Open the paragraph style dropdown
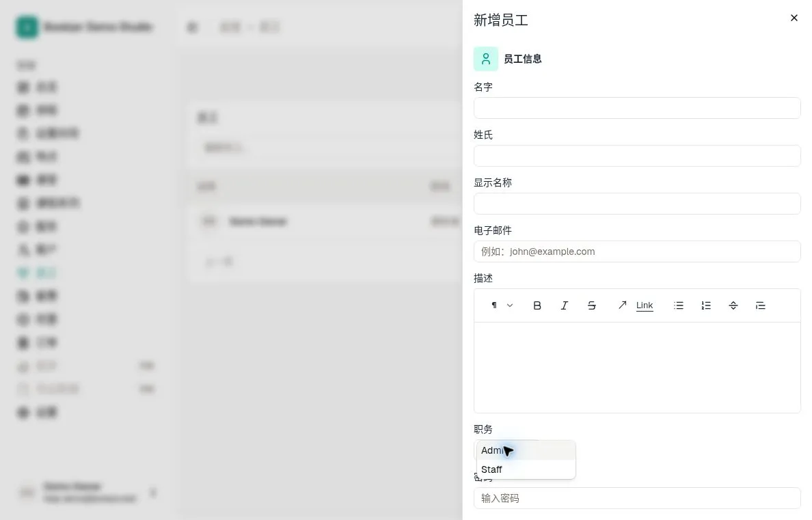The width and height of the screenshot is (812, 520). point(502,305)
